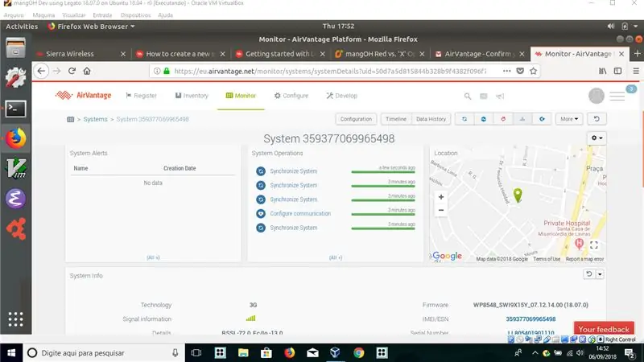
Task: Open the Develop menu
Action: [341, 96]
